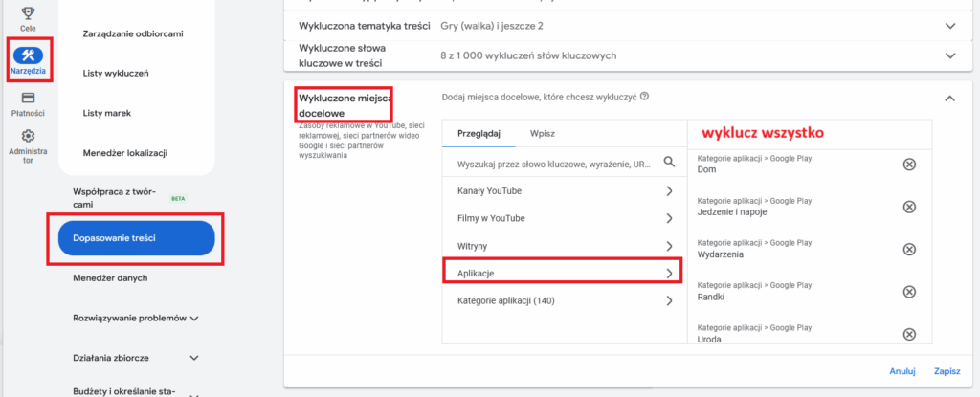Click the Narzędzia tools icon
This screenshot has width=980, height=397.
[x=28, y=55]
